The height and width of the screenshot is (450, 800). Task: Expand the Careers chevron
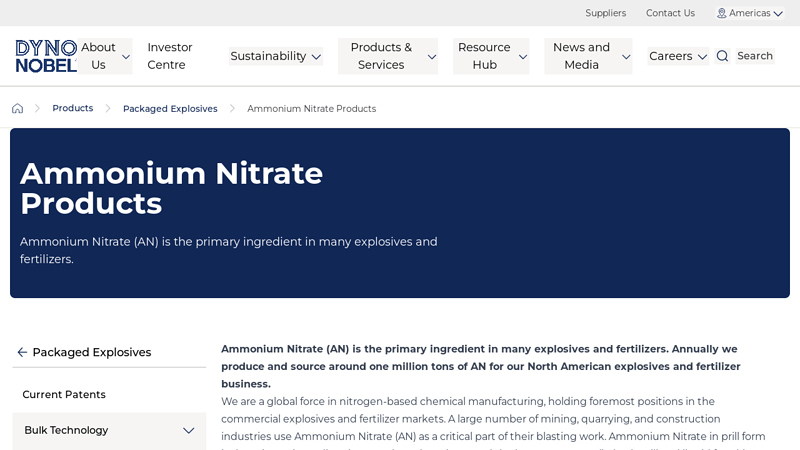click(x=703, y=57)
